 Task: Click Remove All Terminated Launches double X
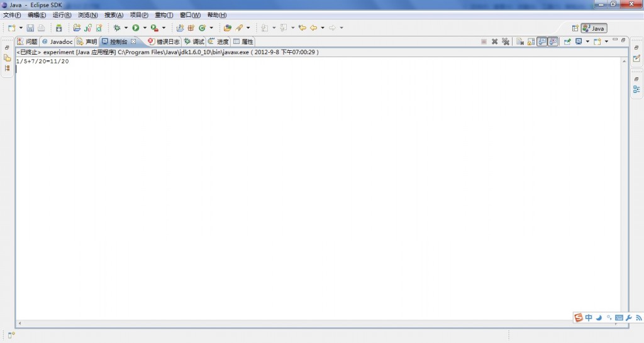506,41
